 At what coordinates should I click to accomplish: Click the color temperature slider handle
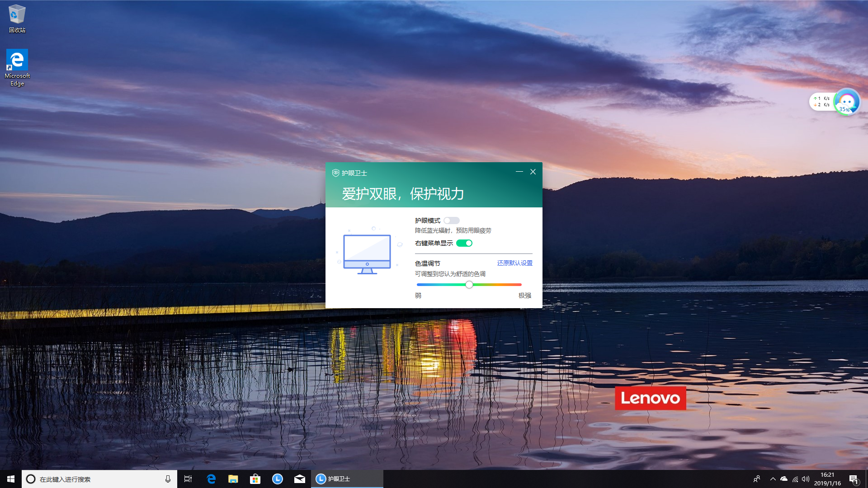(469, 285)
